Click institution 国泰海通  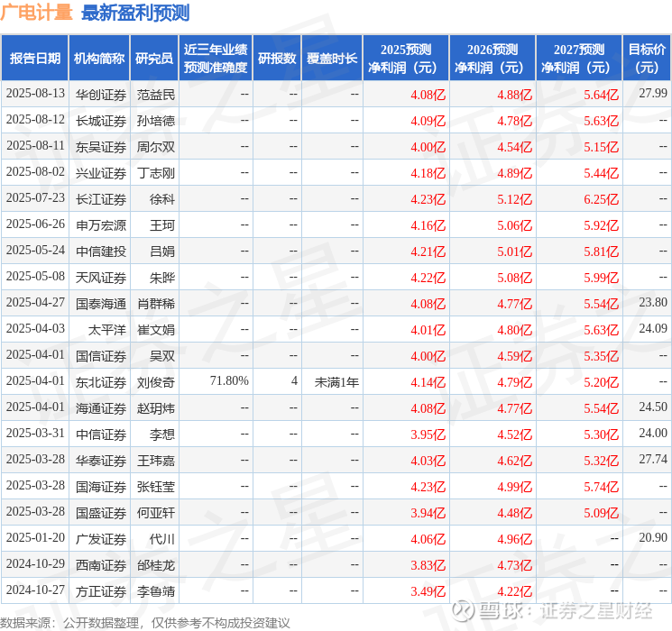coord(101,304)
